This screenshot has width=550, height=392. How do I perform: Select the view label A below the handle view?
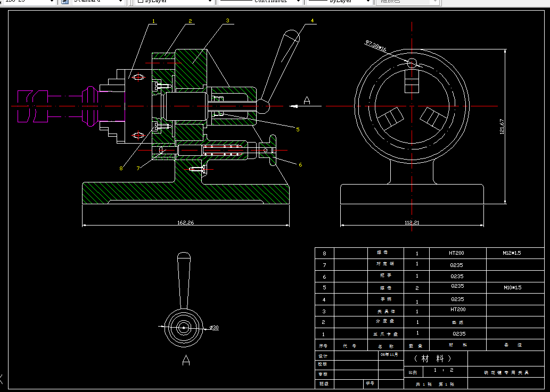pyautogui.click(x=186, y=361)
